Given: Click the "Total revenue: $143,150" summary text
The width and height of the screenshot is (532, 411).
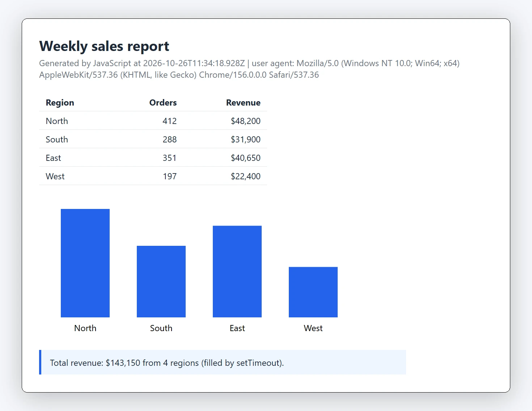Looking at the screenshot, I should click(167, 363).
